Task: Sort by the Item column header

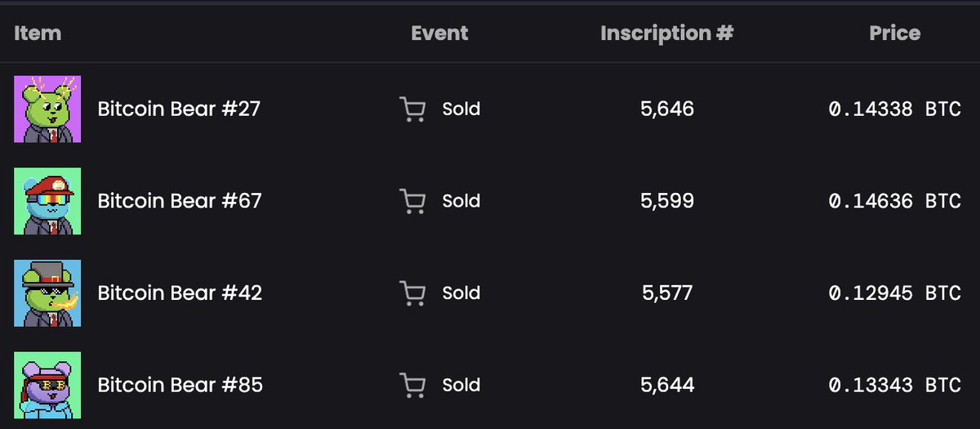Action: [x=38, y=34]
